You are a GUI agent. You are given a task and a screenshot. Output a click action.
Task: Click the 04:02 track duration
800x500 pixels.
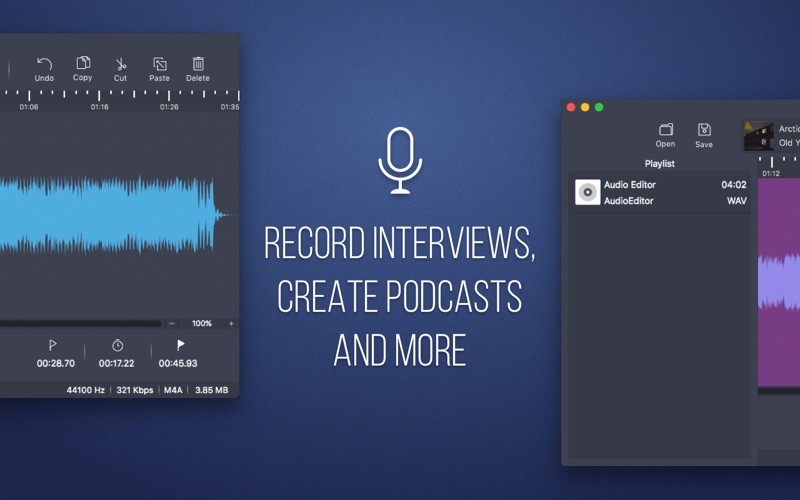[734, 185]
